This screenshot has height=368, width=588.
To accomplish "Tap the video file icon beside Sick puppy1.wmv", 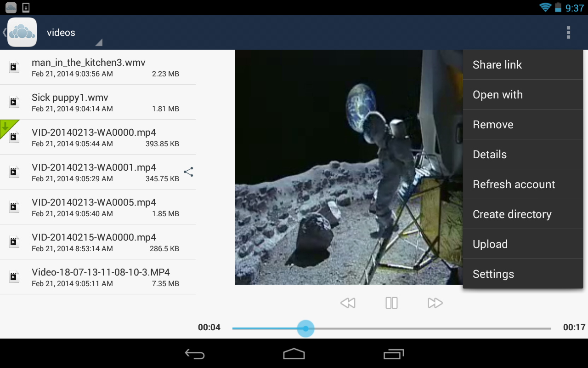I will click(14, 102).
